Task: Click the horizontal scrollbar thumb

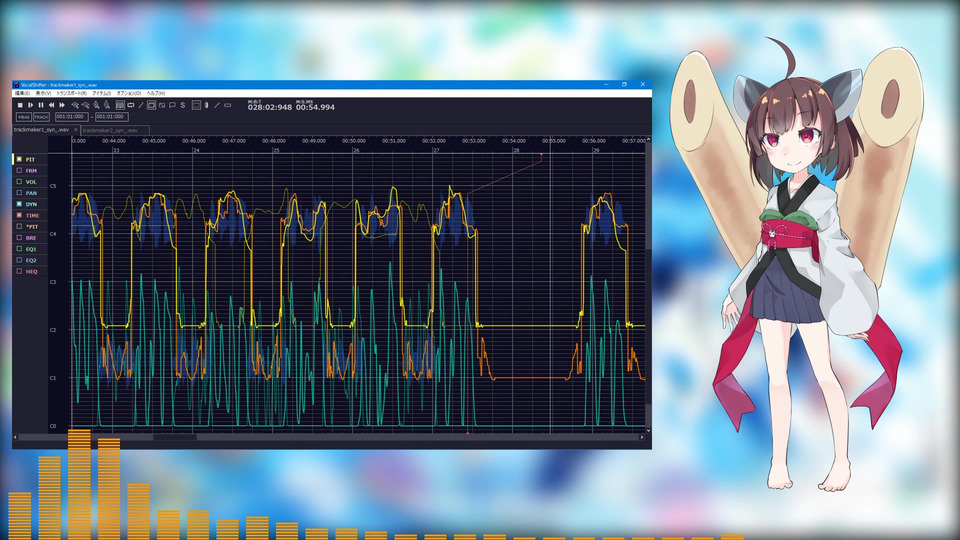Action: (174, 437)
